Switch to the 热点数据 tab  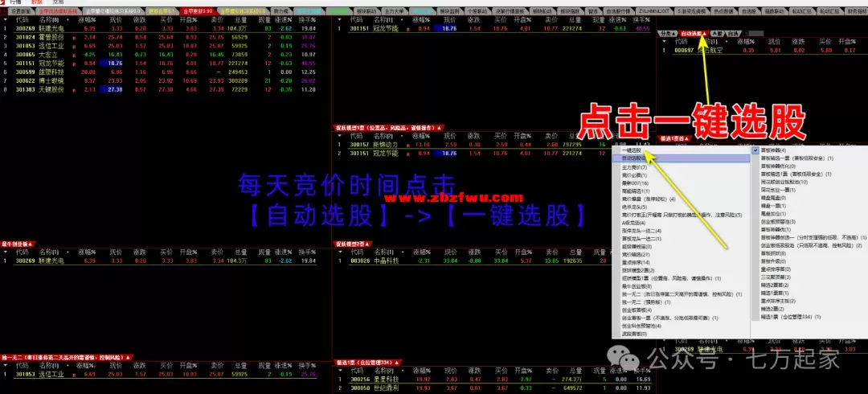pyautogui.click(x=725, y=10)
